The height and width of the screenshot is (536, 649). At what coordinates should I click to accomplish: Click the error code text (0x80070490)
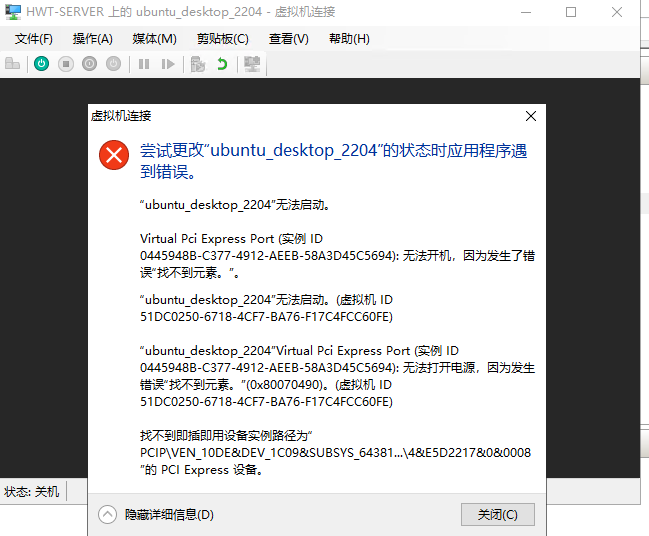(285, 385)
